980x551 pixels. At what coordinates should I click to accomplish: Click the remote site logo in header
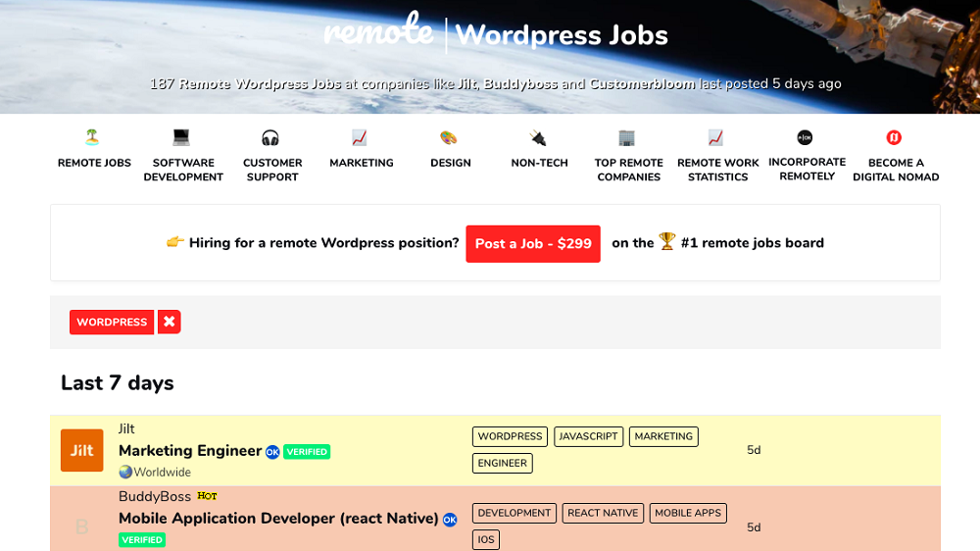pos(378,32)
